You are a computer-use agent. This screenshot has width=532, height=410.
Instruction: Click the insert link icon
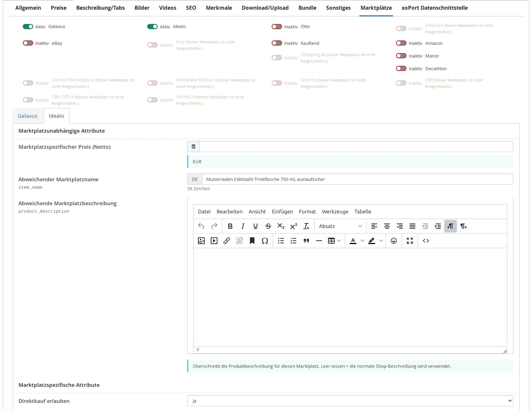(227, 241)
